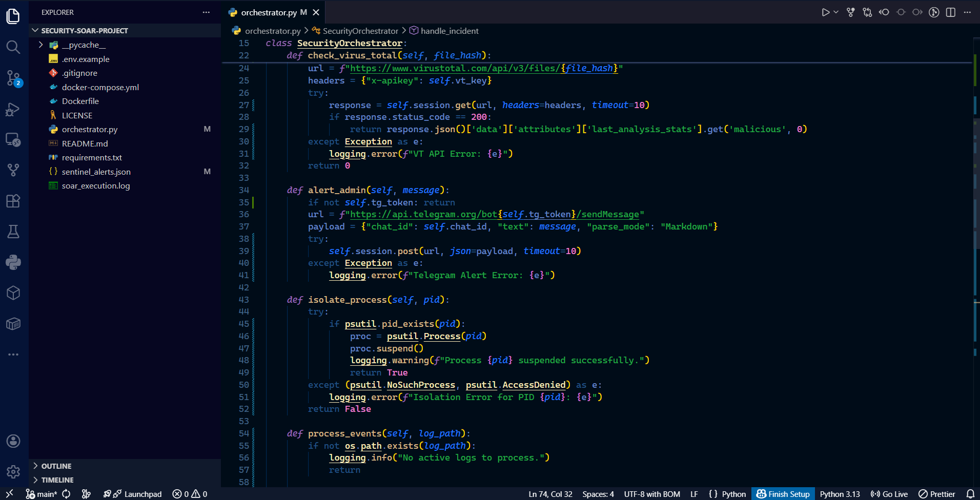Start Go Live server

pos(889,494)
